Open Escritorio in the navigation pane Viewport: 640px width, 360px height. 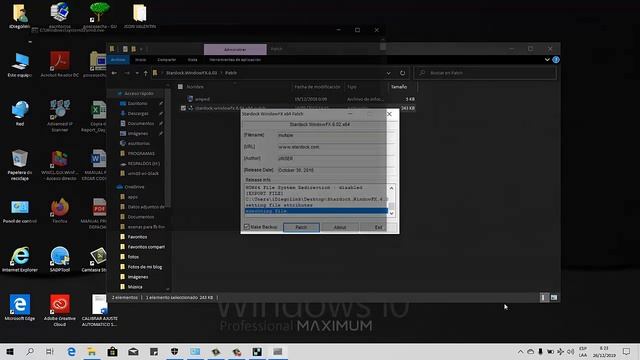coord(138,104)
